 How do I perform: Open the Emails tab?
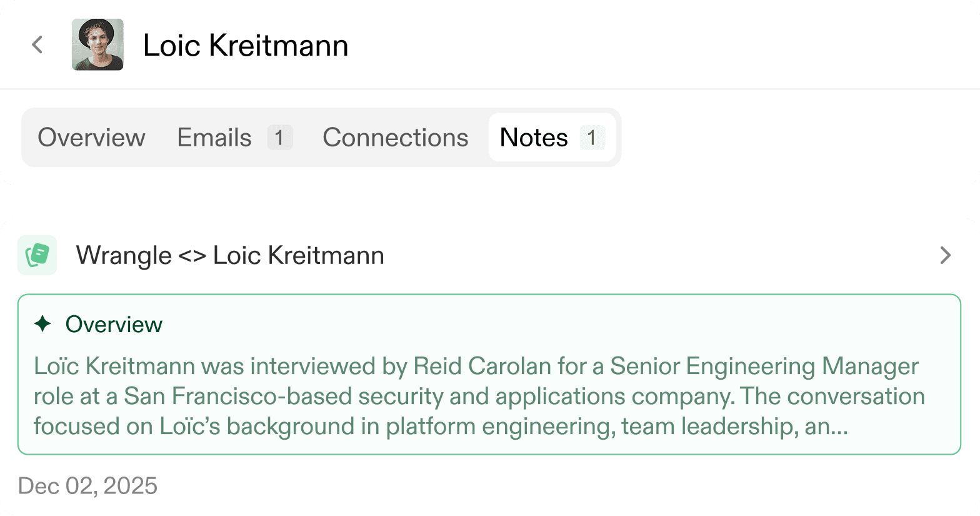pyautogui.click(x=214, y=138)
